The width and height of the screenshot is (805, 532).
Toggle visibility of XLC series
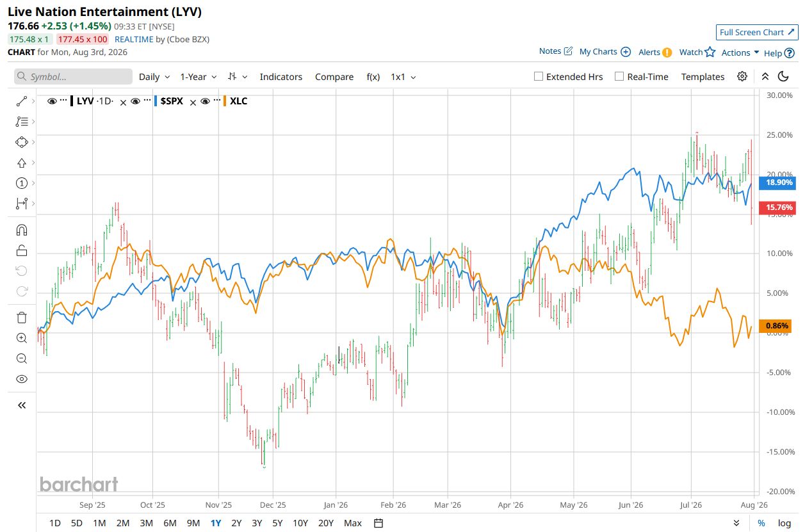pos(205,101)
